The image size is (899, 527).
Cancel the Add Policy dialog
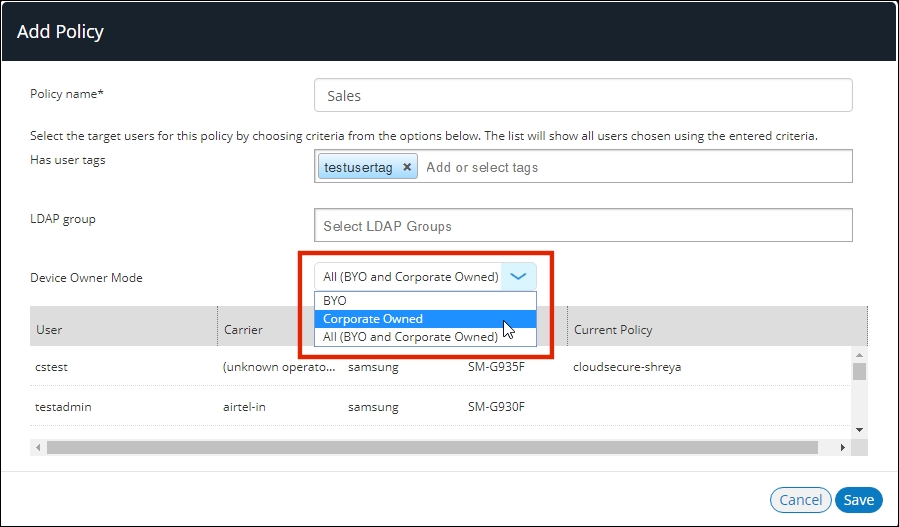(800, 500)
